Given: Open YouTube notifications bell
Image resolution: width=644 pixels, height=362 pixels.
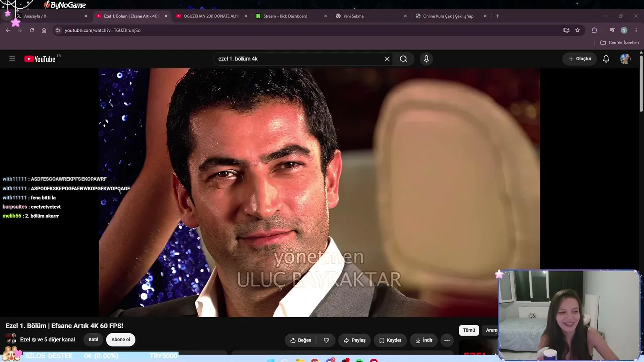Looking at the screenshot, I should pyautogui.click(x=606, y=59).
